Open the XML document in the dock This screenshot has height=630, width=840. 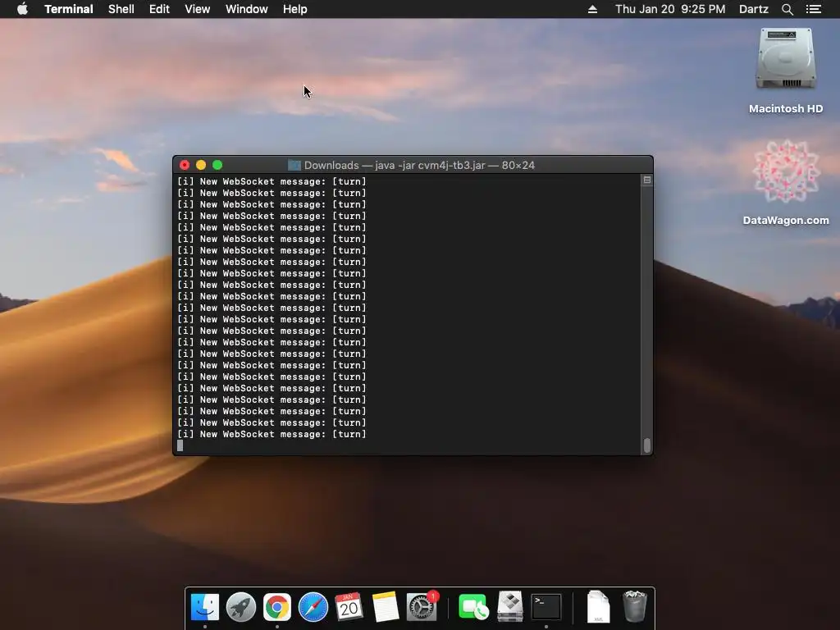tap(598, 606)
